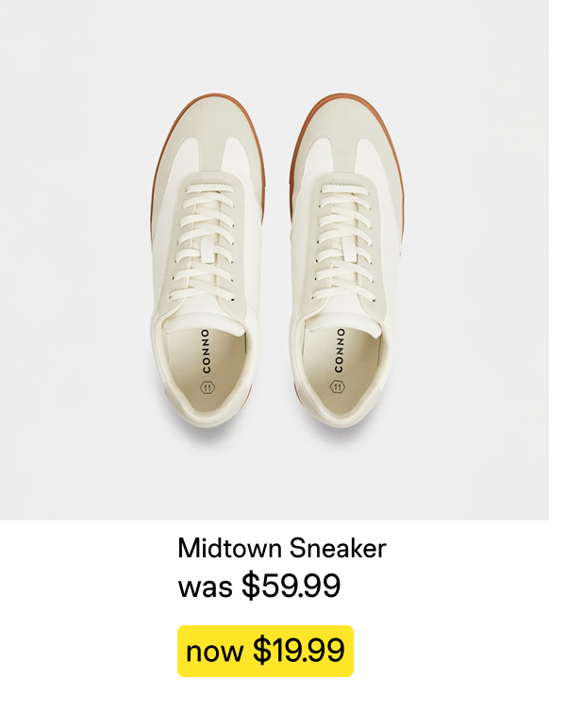This screenshot has width=566, height=728.
Task: Click the CONNO logo on right insole
Action: [340, 351]
